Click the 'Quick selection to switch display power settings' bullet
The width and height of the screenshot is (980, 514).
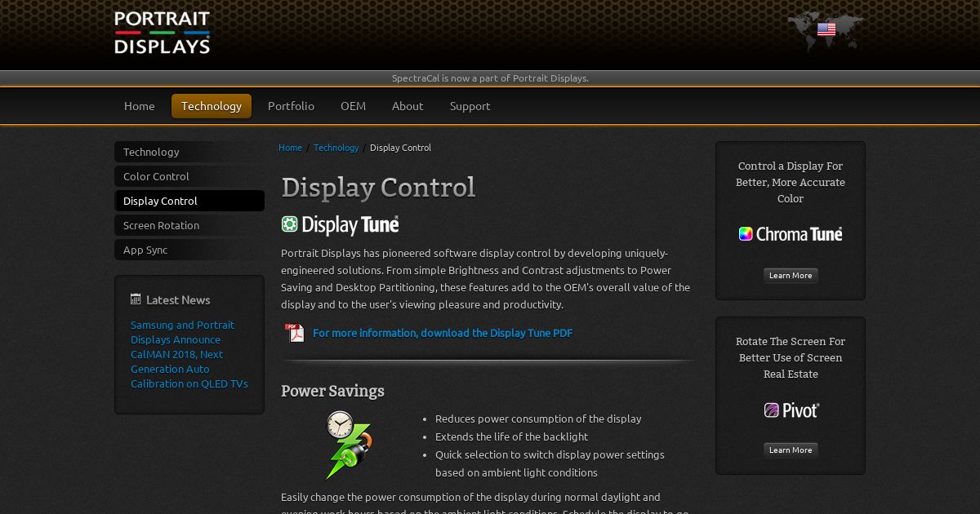(x=550, y=463)
